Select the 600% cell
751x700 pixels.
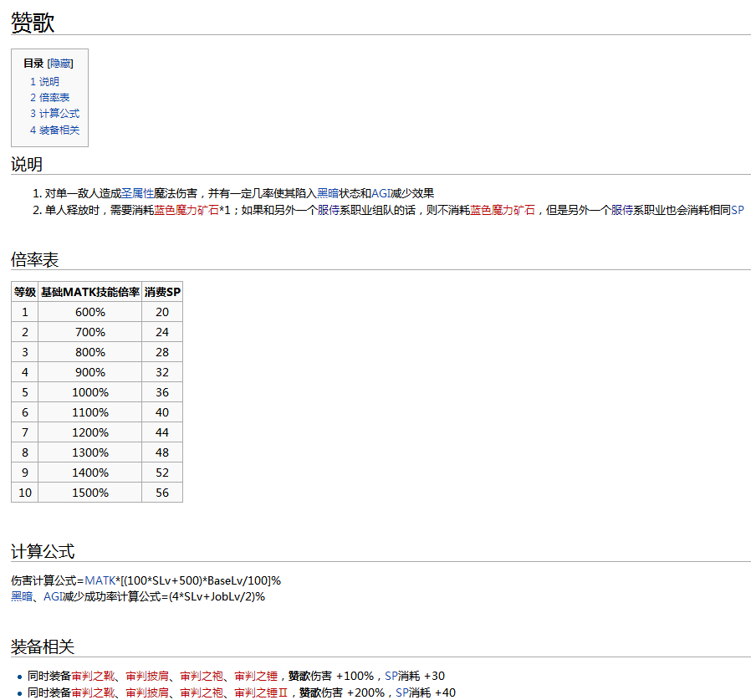coord(90,312)
